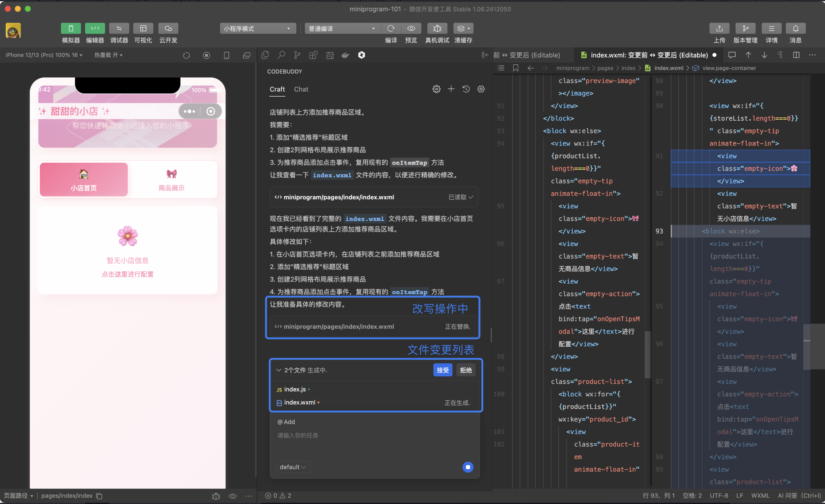The height and width of the screenshot is (504, 825).
Task: Open the iPhone 12/13 device selector dropdown
Action: (44, 55)
